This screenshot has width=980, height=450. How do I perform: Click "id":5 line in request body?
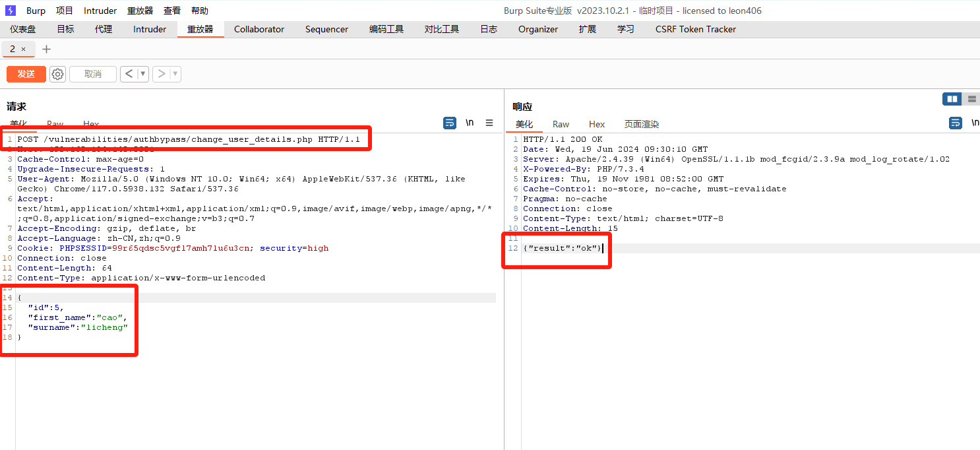(46, 307)
